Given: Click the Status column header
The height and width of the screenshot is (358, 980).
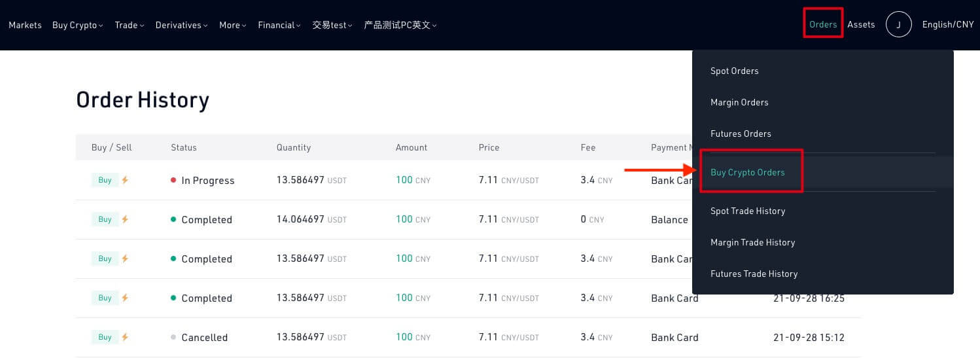Looking at the screenshot, I should coord(183,147).
